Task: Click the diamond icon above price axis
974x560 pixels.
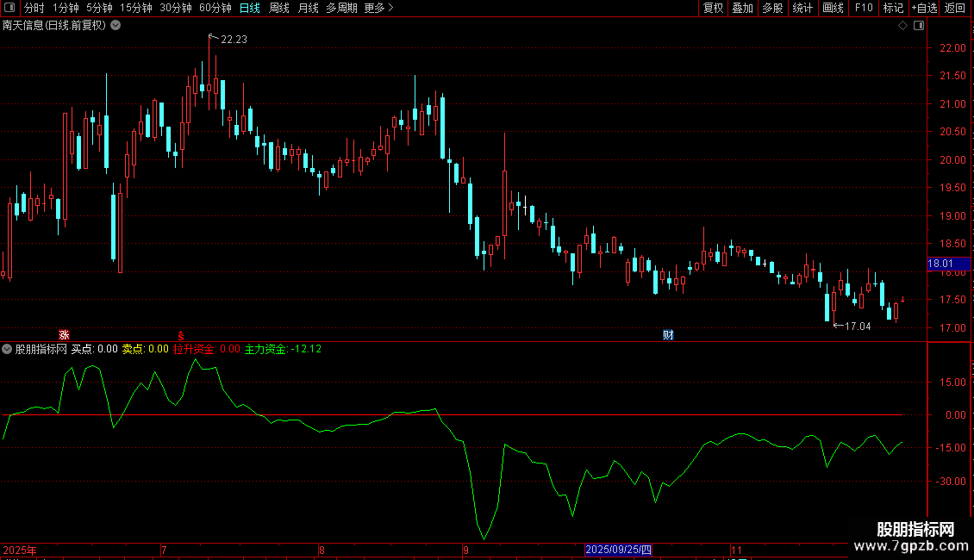Action: [903, 26]
